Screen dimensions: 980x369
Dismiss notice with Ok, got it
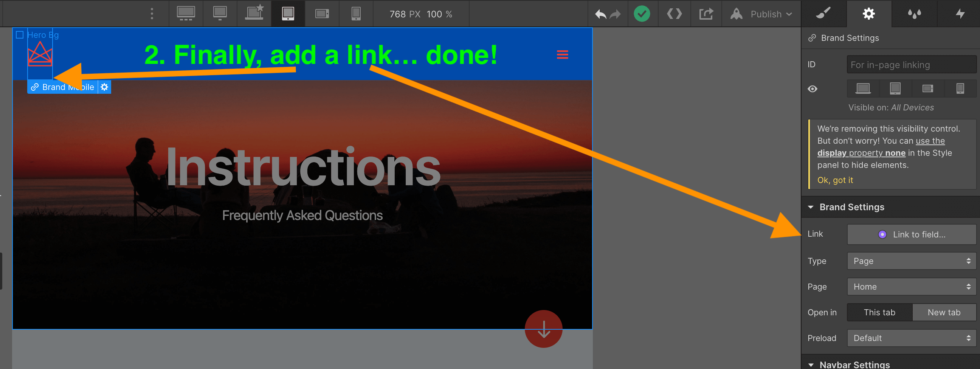(x=835, y=180)
